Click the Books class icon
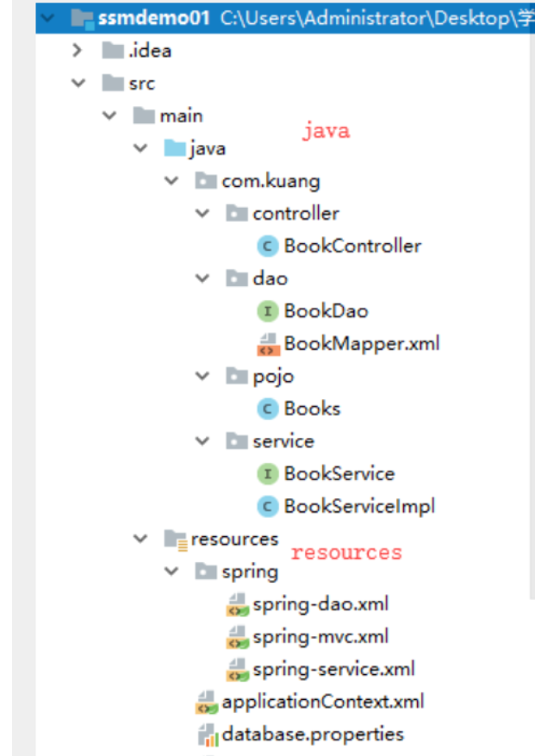The height and width of the screenshot is (756, 535). [267, 409]
